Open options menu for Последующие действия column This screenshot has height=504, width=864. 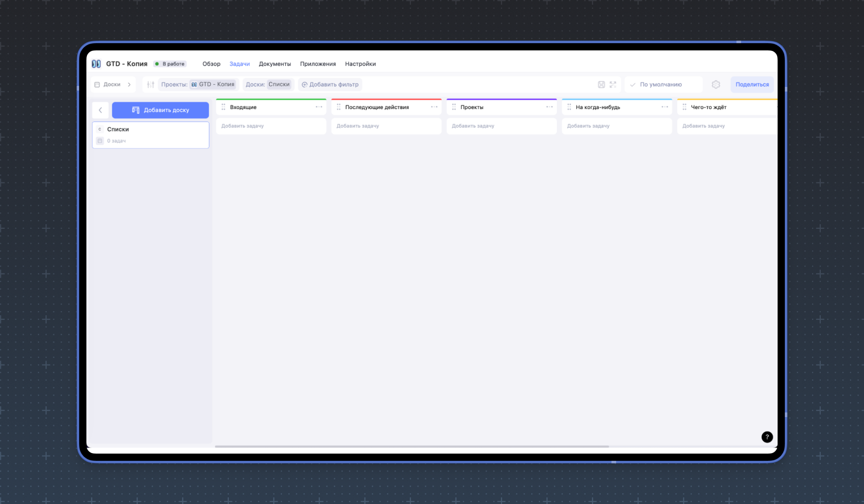pos(434,107)
